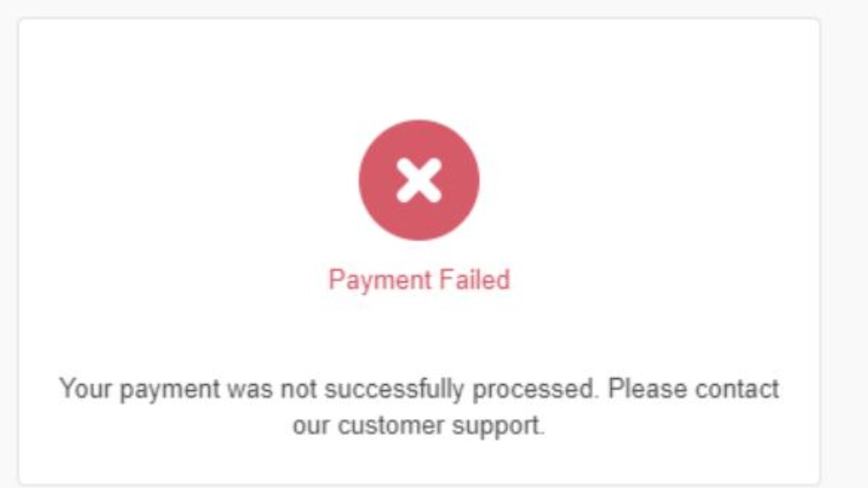Click the word 'Failed' in red heading
This screenshot has width=868, height=488.
point(475,279)
